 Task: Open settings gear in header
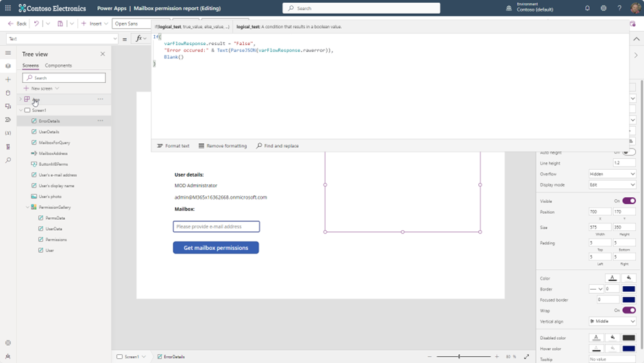coord(604,8)
